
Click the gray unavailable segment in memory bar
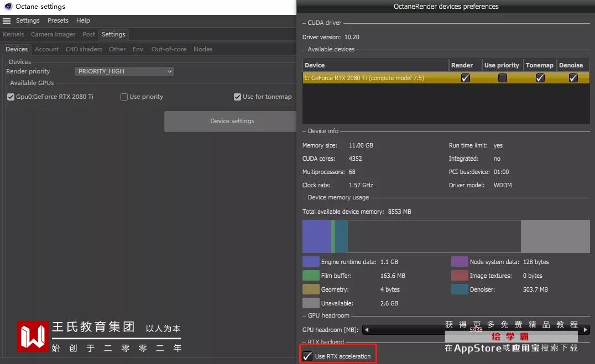point(555,236)
